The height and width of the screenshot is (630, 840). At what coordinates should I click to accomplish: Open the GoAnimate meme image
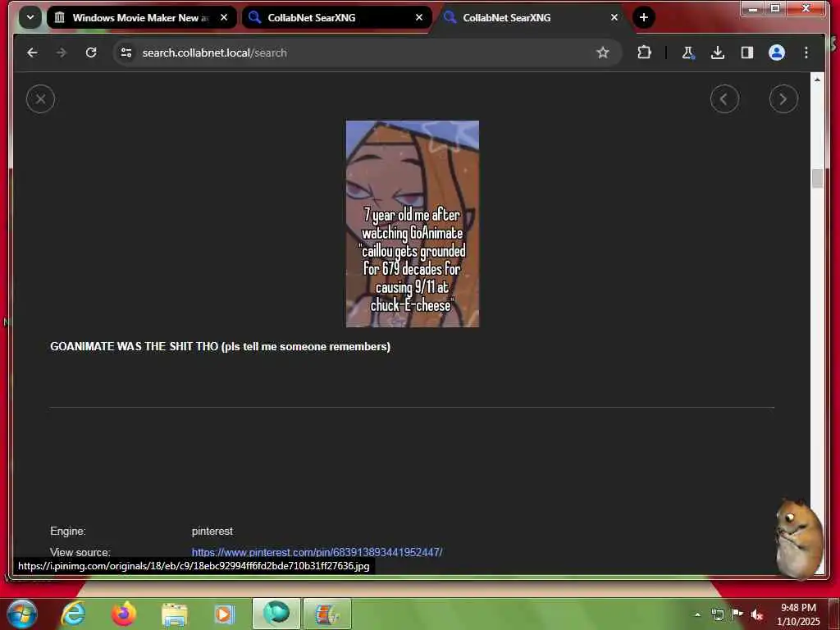413,224
